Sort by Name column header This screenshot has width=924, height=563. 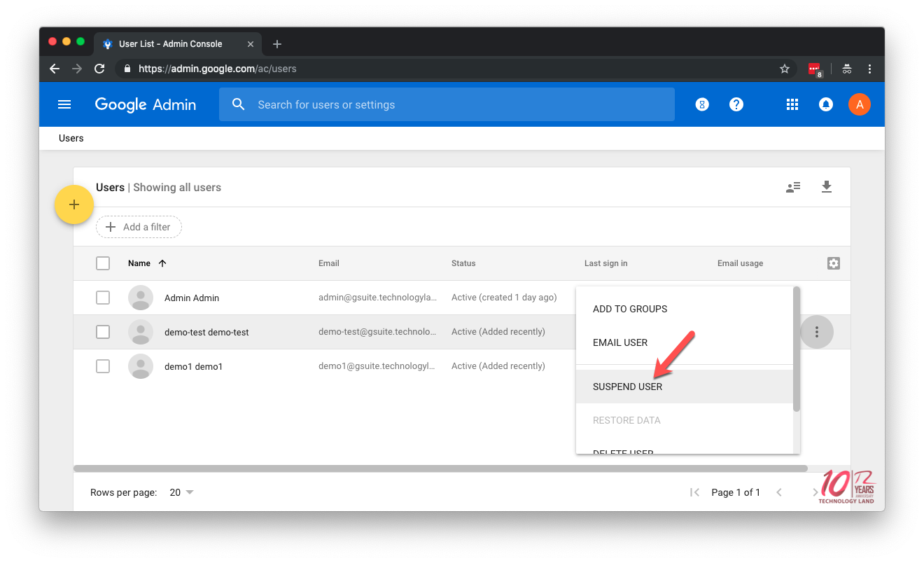139,263
